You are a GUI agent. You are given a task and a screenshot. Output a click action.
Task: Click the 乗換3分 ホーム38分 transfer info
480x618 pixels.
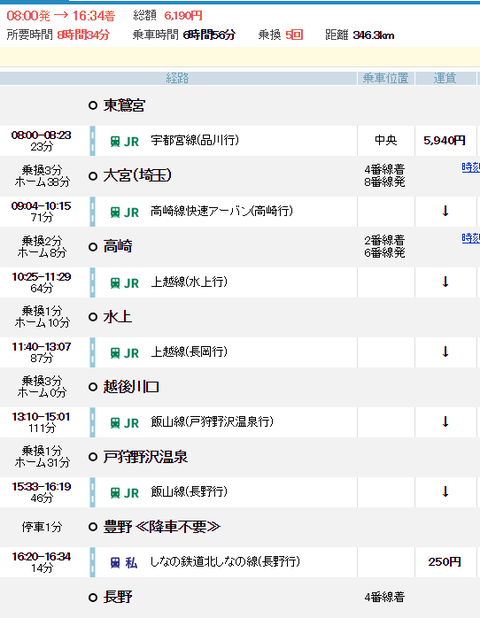tap(42, 176)
